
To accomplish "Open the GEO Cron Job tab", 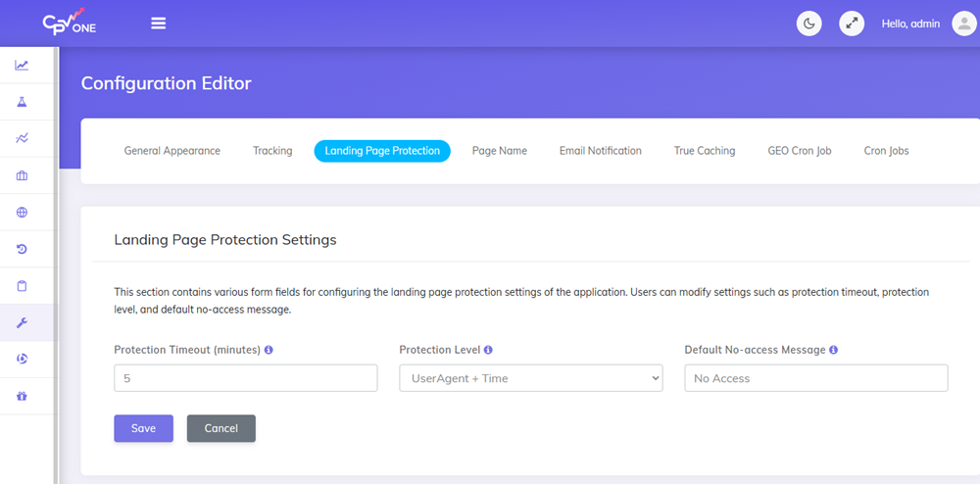I will (x=800, y=151).
